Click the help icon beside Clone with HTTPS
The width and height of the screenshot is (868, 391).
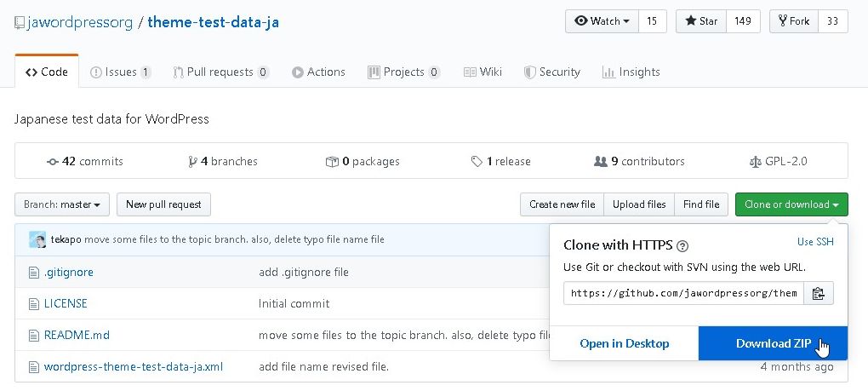(682, 245)
